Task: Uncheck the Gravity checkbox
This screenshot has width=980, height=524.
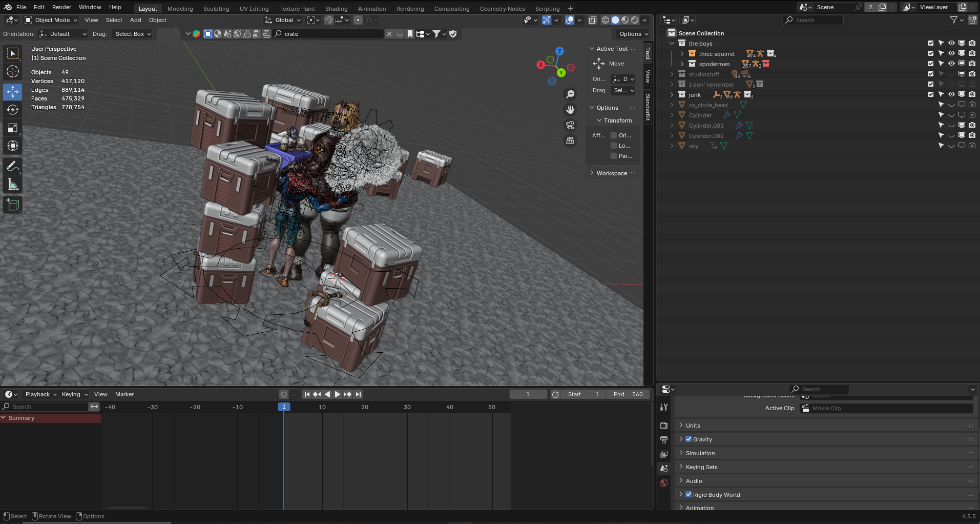Action: tap(689, 439)
